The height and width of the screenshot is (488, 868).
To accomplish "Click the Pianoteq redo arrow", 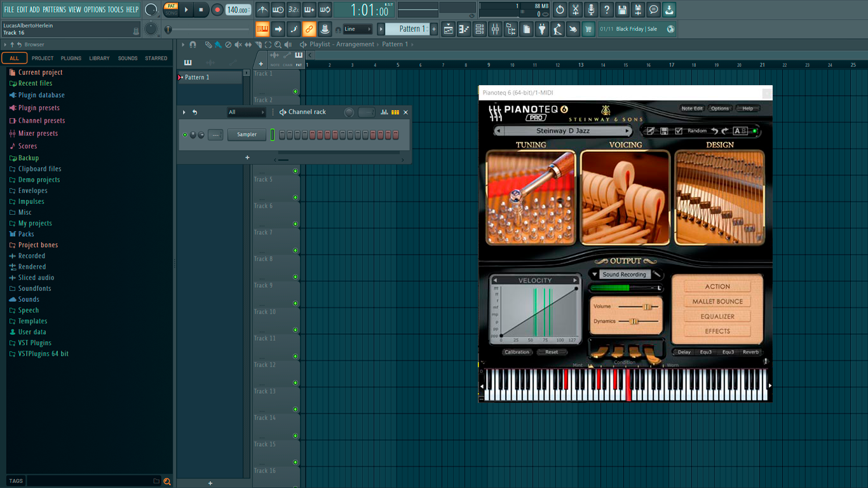I will [724, 131].
